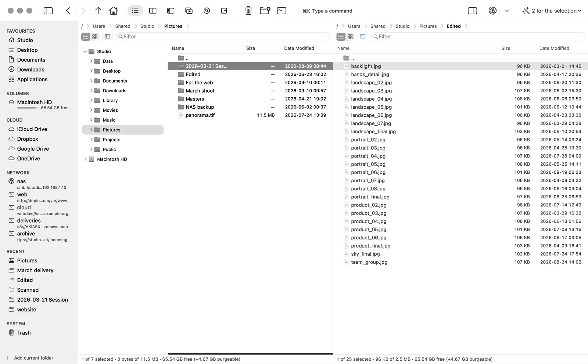
Task: Toggle the left sidebar from the toolbar
Action: pos(48,11)
